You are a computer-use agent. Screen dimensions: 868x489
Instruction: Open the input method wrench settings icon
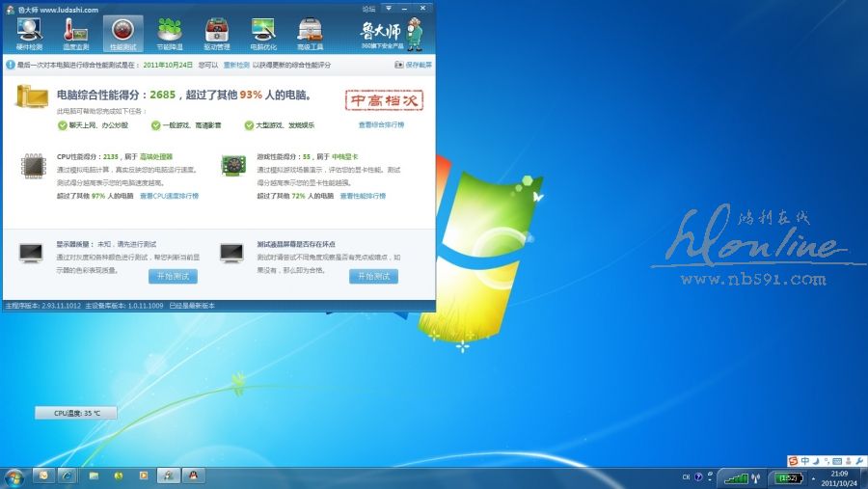[859, 461]
